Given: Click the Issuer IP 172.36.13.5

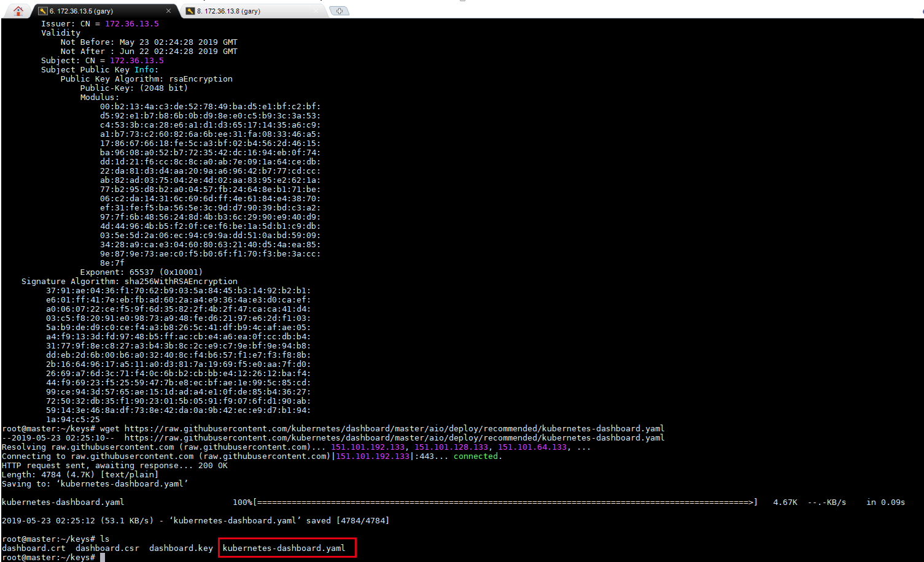Looking at the screenshot, I should tap(132, 23).
